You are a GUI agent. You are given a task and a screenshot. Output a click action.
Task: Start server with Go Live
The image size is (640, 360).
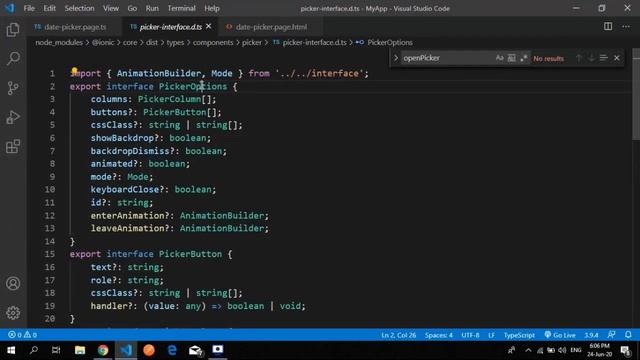(x=560, y=335)
